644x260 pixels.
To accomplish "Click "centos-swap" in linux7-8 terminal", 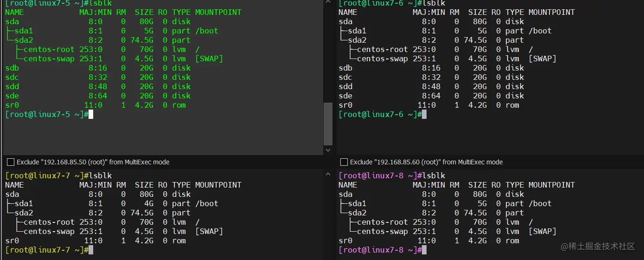I will [383, 231].
